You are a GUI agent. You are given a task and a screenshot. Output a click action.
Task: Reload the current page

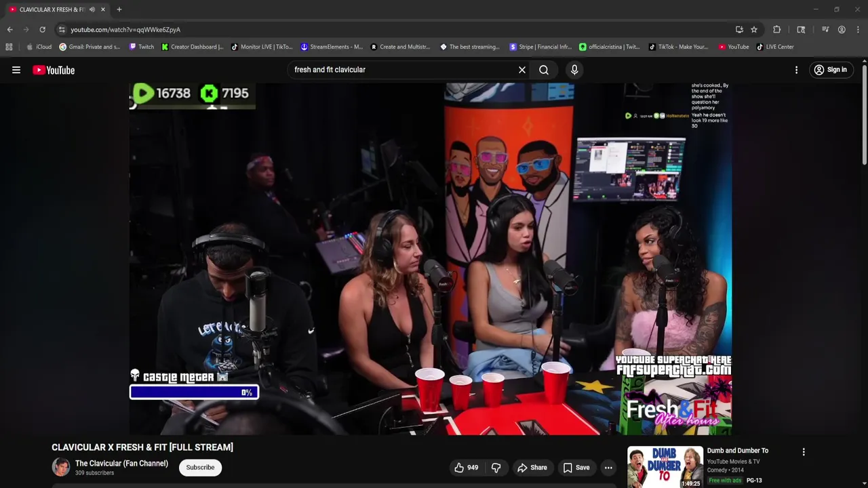(x=42, y=30)
